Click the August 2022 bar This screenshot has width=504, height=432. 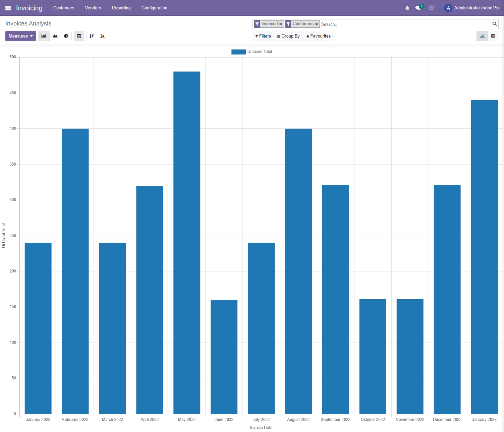point(298,271)
